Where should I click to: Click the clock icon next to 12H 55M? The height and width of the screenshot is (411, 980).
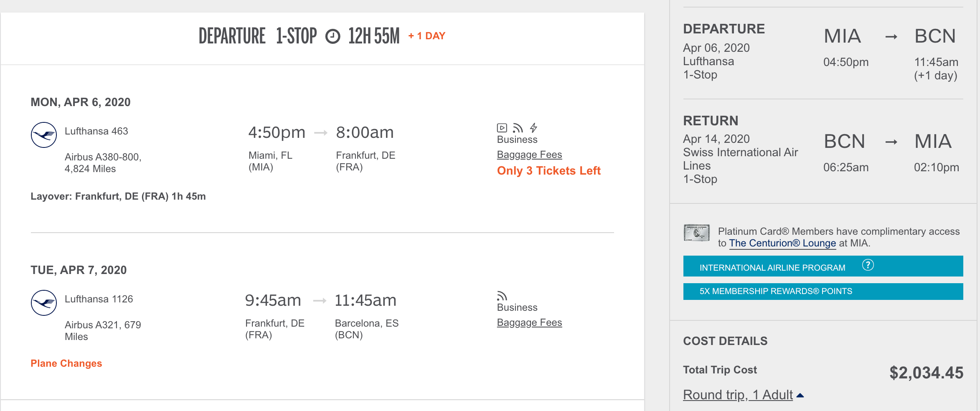(333, 36)
